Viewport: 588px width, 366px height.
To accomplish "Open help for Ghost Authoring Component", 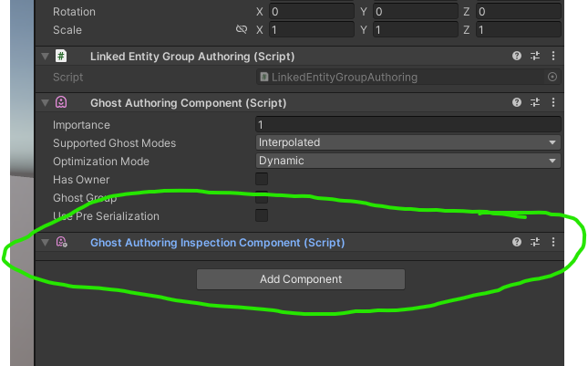I will 517,103.
